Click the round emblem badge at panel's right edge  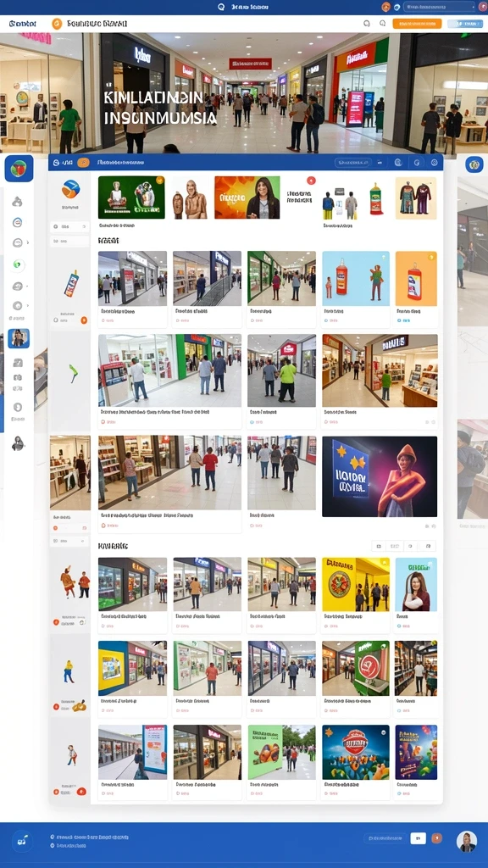pos(474,164)
